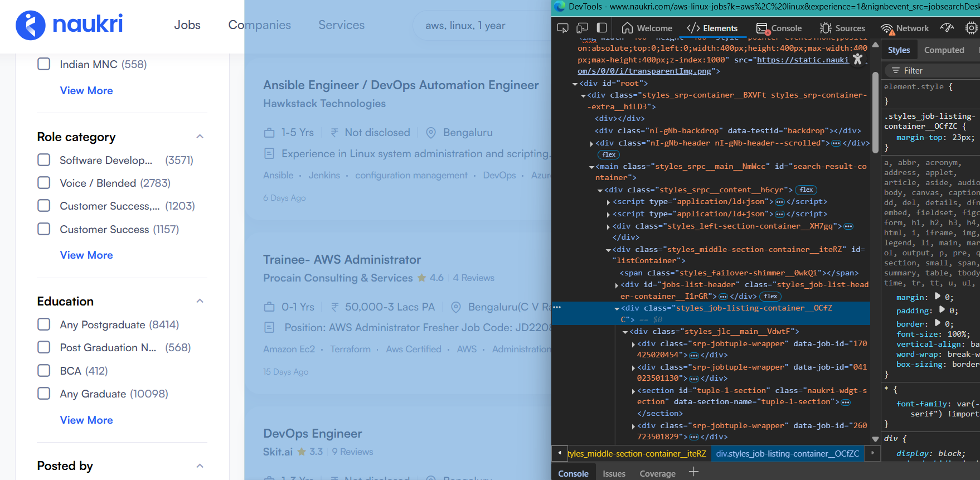
Task: Toggle the DevTools activity bar dock icon
Action: tap(601, 28)
